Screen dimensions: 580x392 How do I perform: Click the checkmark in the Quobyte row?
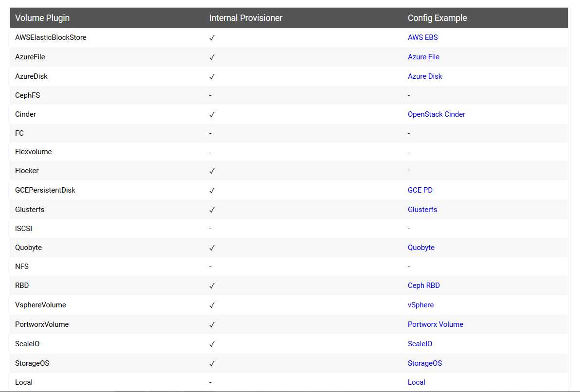pos(212,248)
